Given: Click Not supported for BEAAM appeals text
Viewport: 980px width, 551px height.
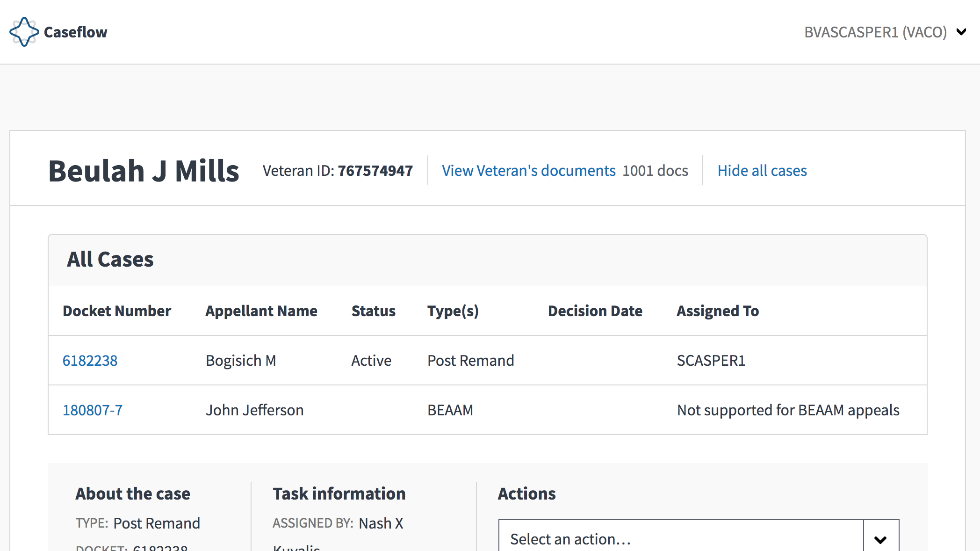Looking at the screenshot, I should 788,410.
